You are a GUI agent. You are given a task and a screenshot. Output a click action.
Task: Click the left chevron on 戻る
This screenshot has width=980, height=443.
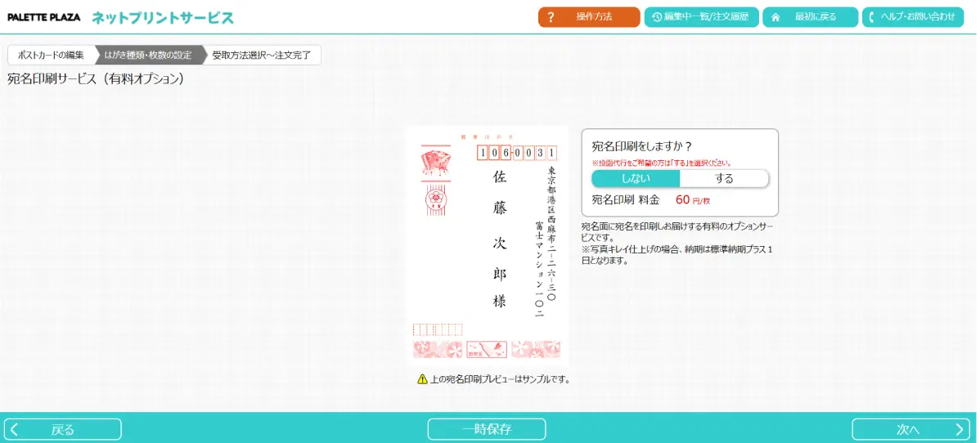(x=15, y=429)
